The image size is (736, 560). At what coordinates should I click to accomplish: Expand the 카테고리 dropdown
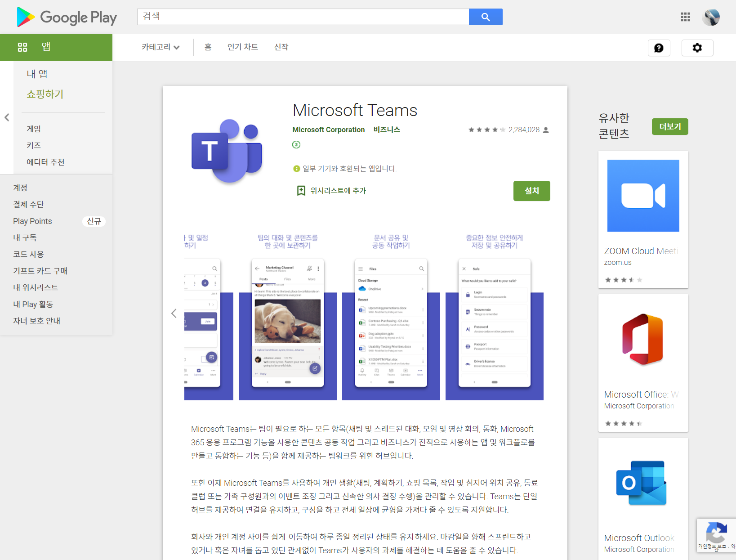pos(161,47)
